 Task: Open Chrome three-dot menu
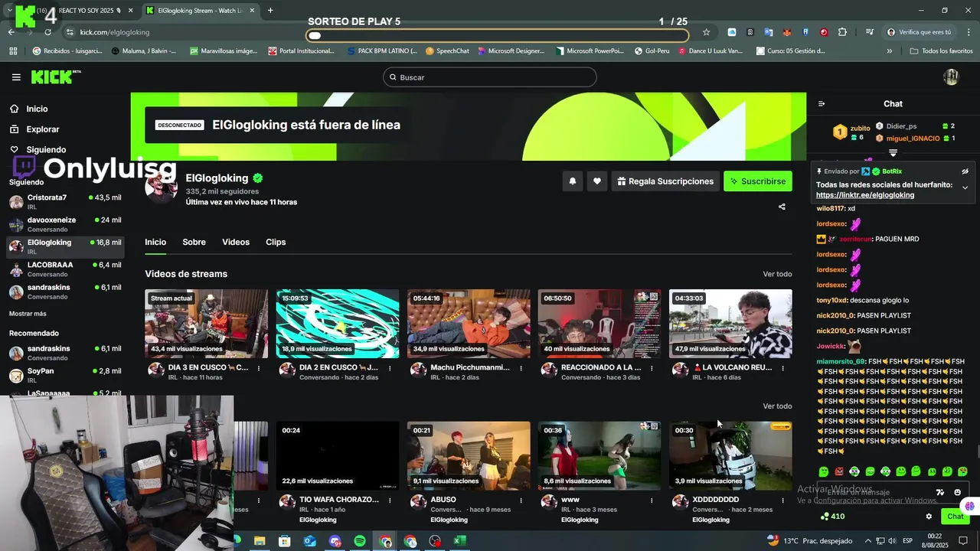point(968,32)
